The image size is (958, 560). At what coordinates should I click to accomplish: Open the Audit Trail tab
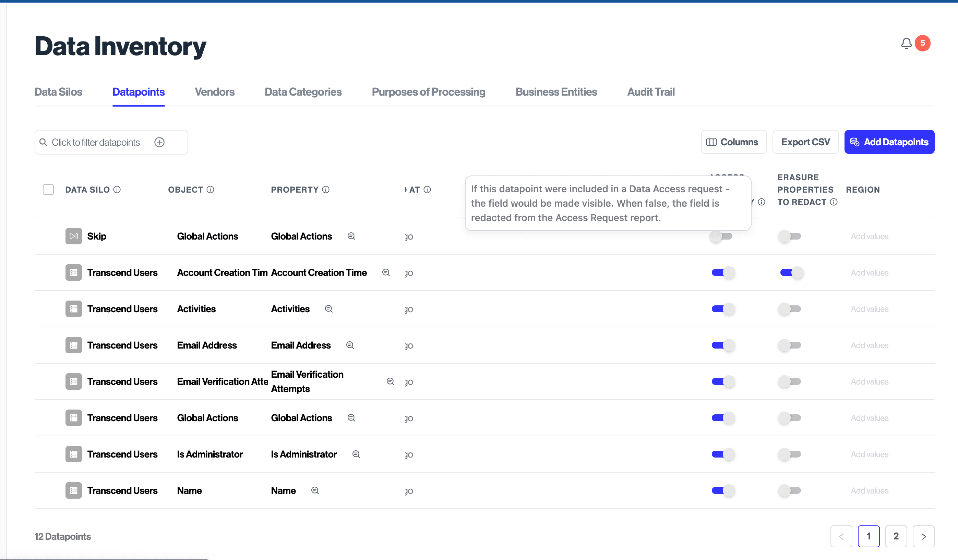[650, 92]
